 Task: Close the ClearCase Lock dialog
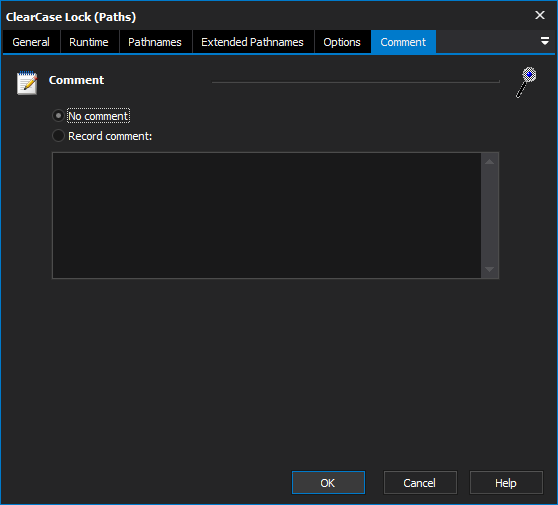click(x=540, y=15)
